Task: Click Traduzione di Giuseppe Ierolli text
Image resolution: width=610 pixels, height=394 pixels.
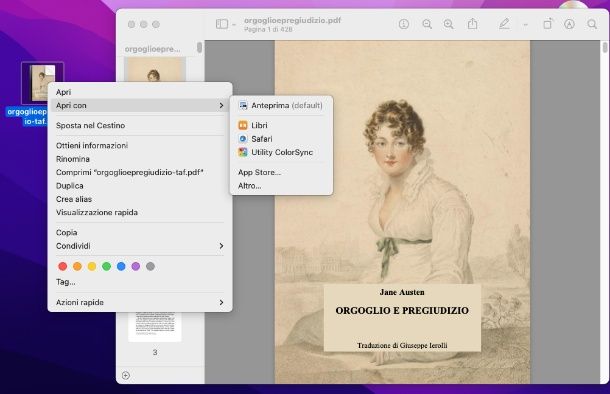Action: click(x=402, y=345)
